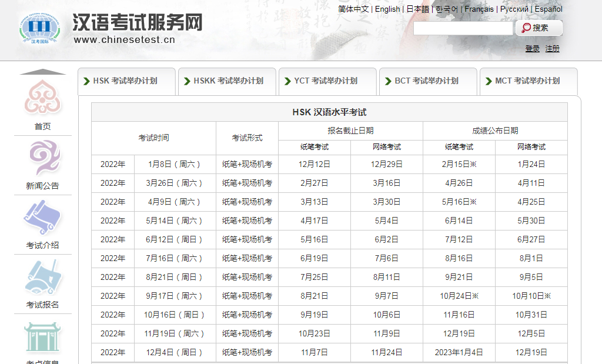The height and width of the screenshot is (364, 602).
Task: Switch to HSK 考试举办计划 tab
Action: 126,81
